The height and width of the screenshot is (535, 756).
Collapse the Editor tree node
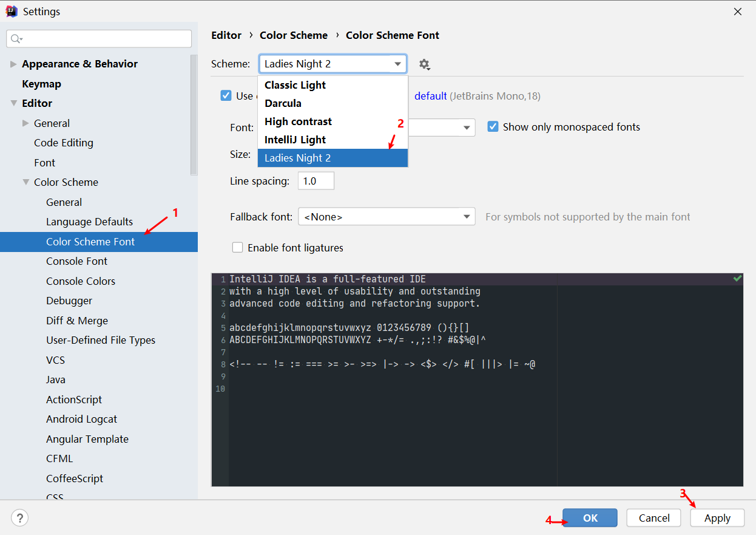(13, 103)
